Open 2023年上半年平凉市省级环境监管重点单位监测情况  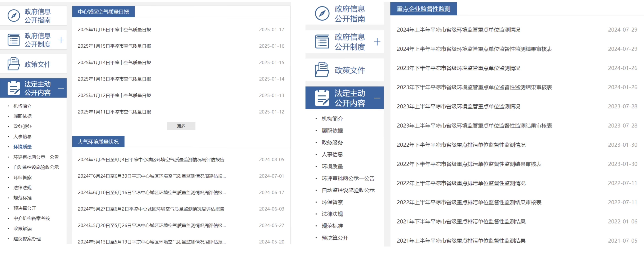pyautogui.click(x=458, y=107)
